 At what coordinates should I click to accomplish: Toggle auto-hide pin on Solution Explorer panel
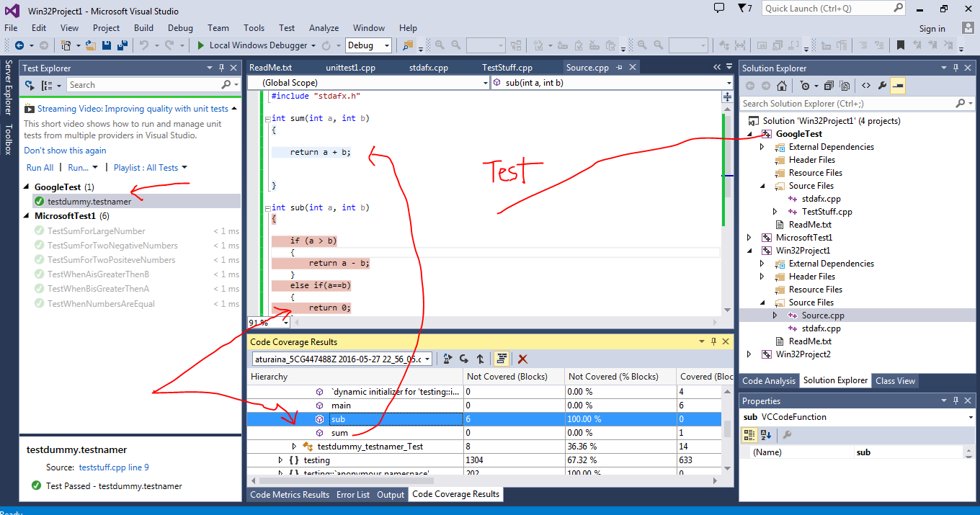tap(955, 68)
